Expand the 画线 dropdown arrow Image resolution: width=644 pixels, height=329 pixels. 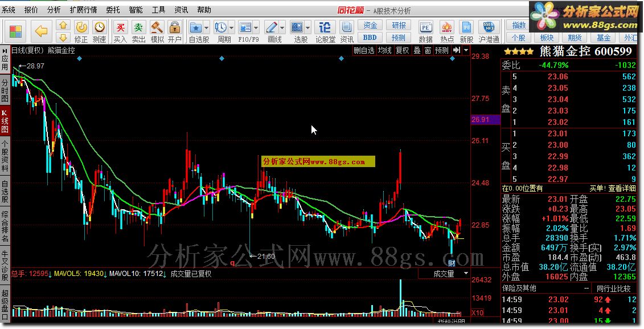[x=282, y=27]
